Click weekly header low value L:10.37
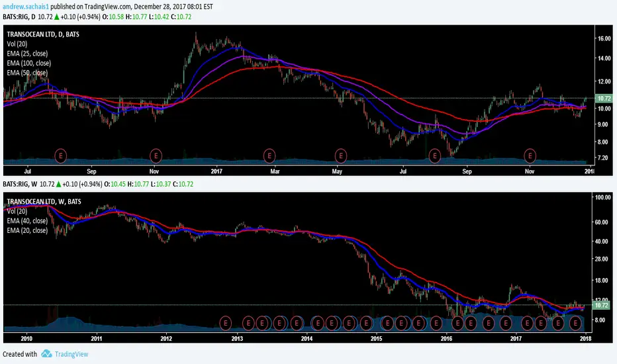The image size is (617, 364). click(160, 184)
